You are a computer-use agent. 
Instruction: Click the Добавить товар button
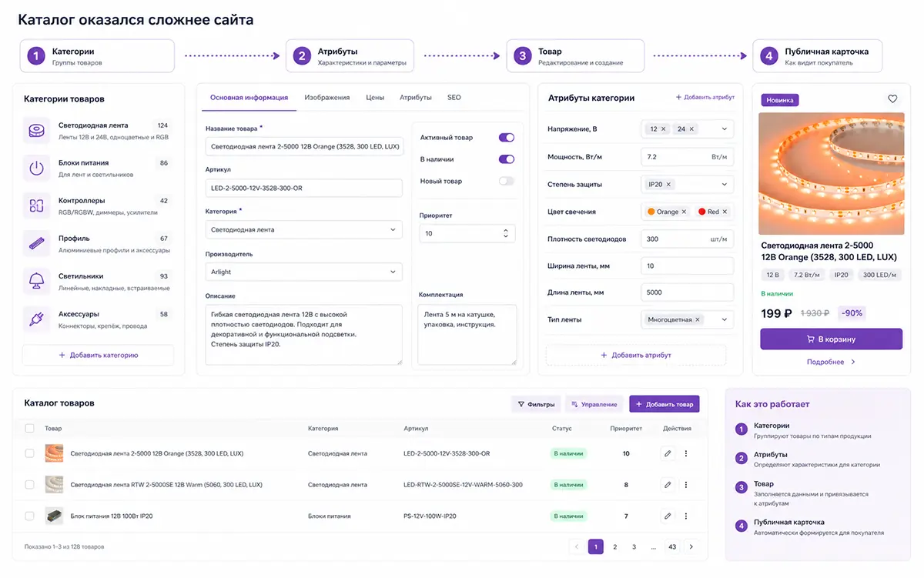click(x=665, y=404)
